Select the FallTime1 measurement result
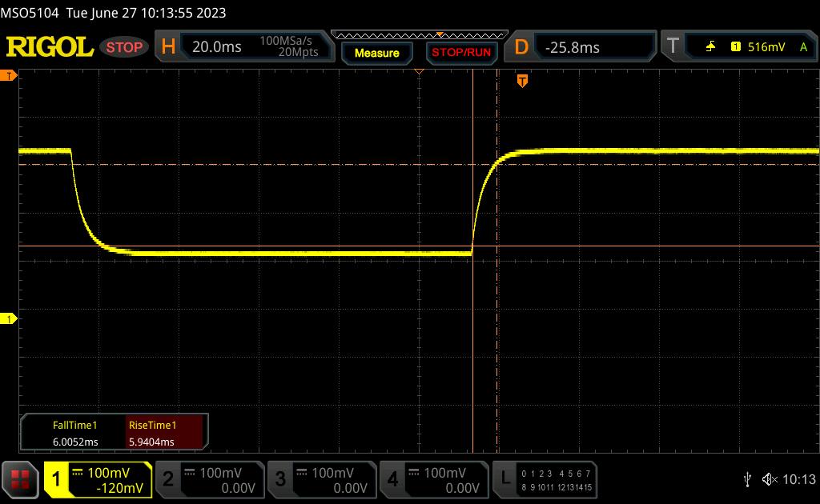The image size is (820, 504). point(74,434)
